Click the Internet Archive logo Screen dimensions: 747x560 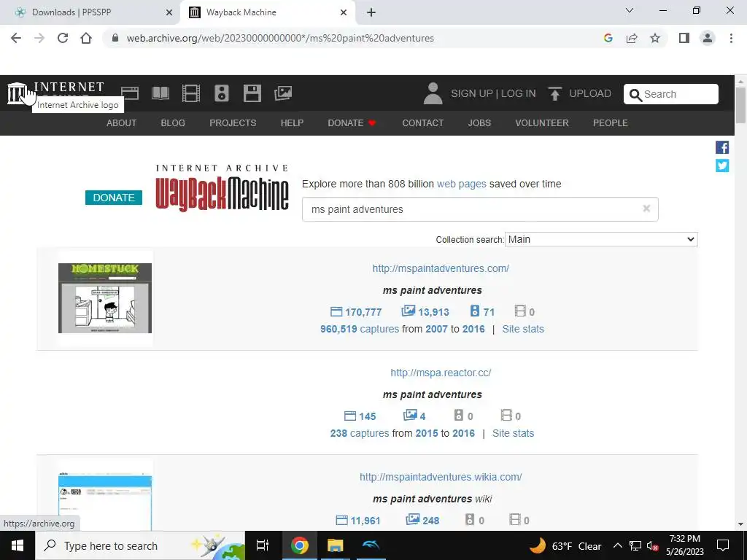pos(18,93)
